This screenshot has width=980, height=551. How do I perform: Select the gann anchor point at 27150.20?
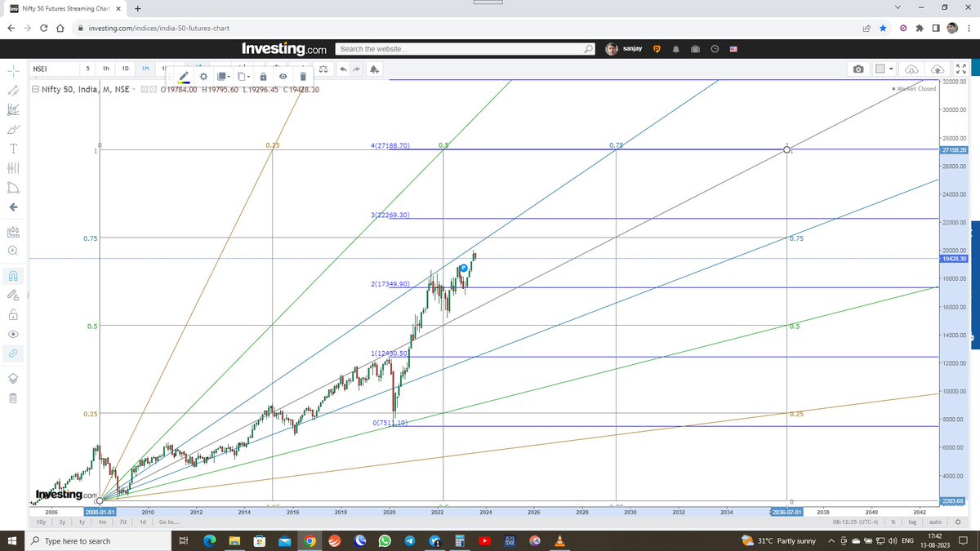pyautogui.click(x=786, y=149)
